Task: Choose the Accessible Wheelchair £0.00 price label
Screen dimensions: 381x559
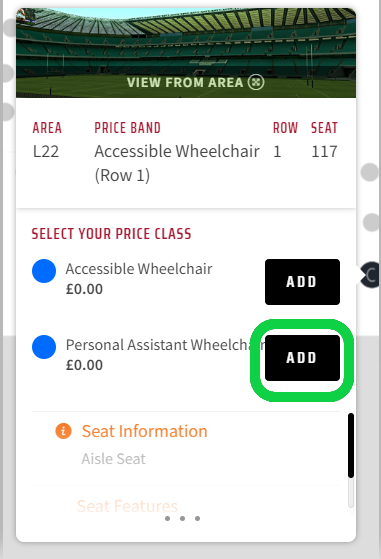Action: [84, 289]
